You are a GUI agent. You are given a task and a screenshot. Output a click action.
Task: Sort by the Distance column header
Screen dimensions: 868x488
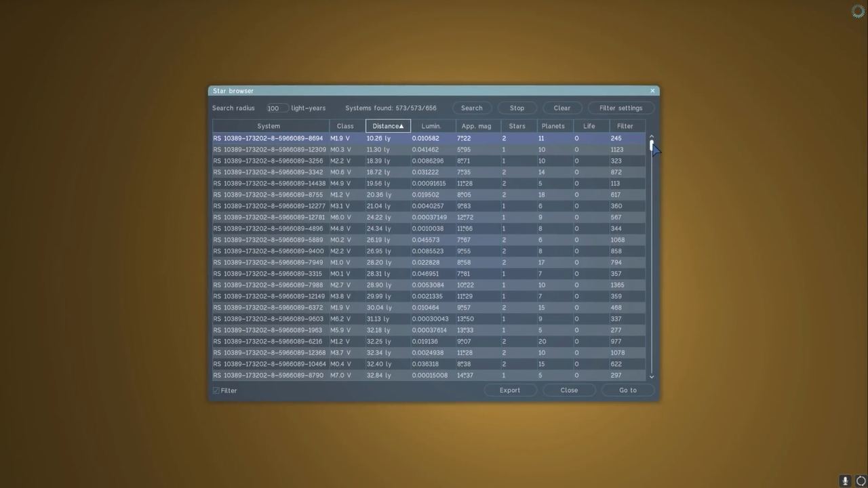tap(388, 126)
